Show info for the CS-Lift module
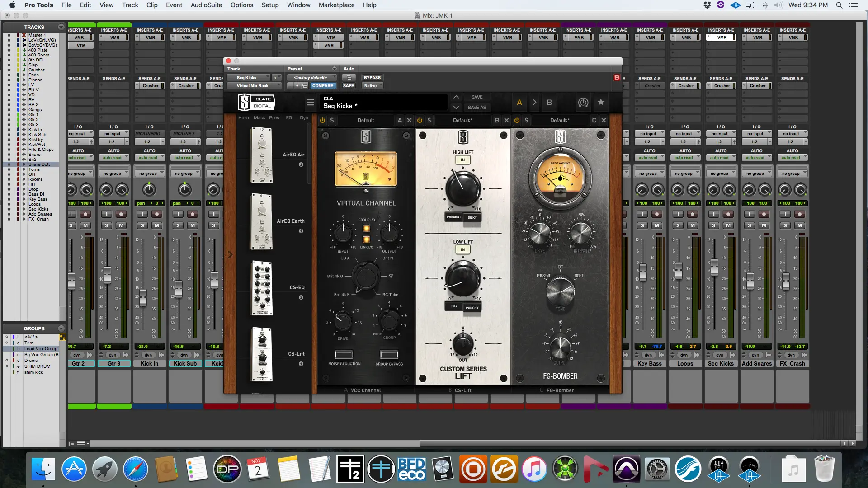The image size is (868, 488). point(301,364)
